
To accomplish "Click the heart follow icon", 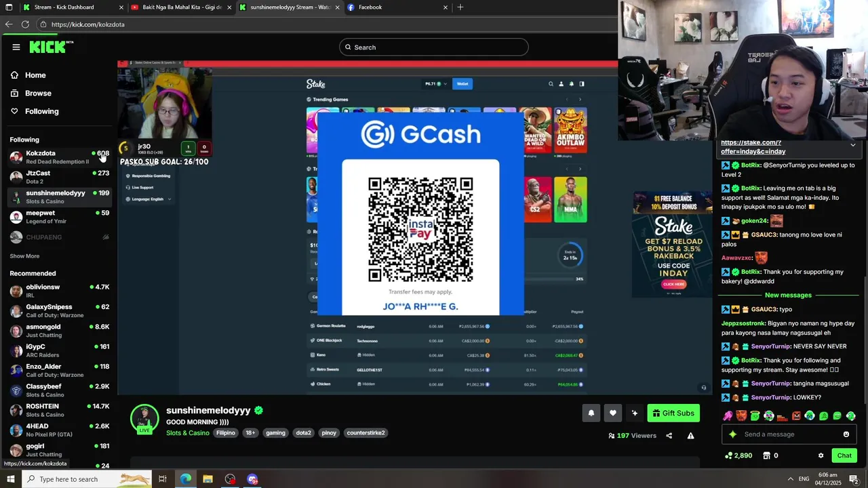I will [612, 413].
